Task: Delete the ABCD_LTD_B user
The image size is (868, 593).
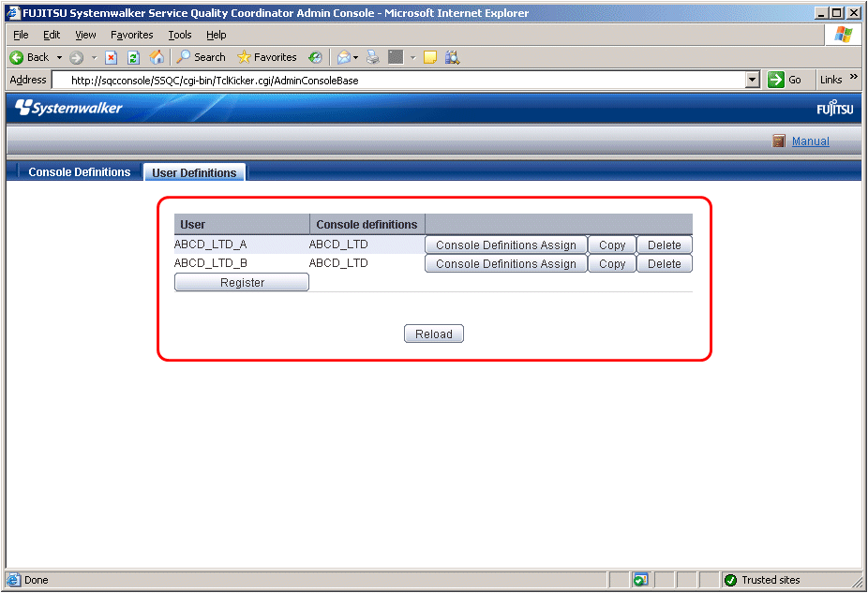Action: pyautogui.click(x=665, y=264)
